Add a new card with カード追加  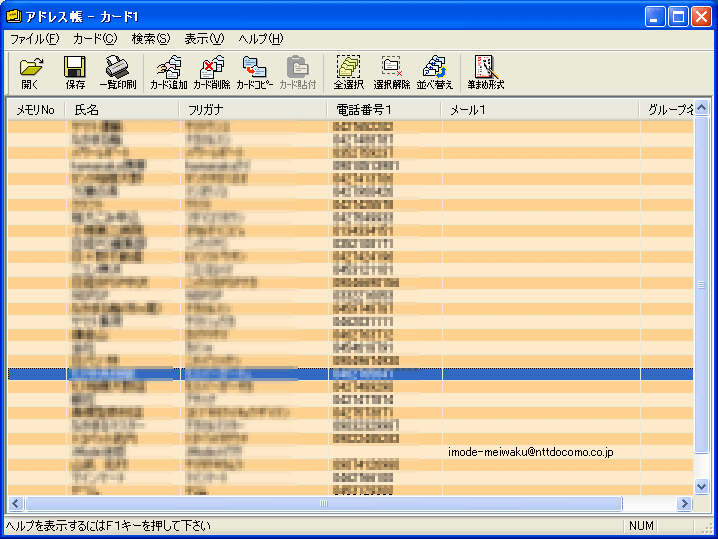(168, 72)
